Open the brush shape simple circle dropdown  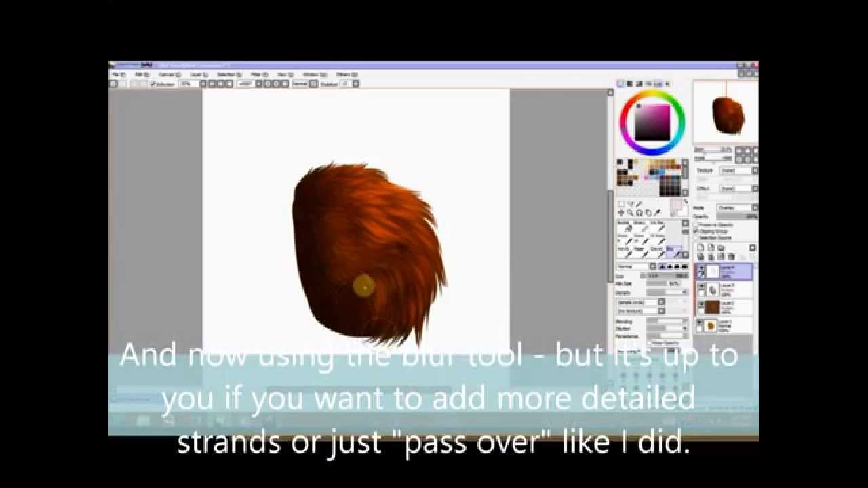pyautogui.click(x=642, y=302)
